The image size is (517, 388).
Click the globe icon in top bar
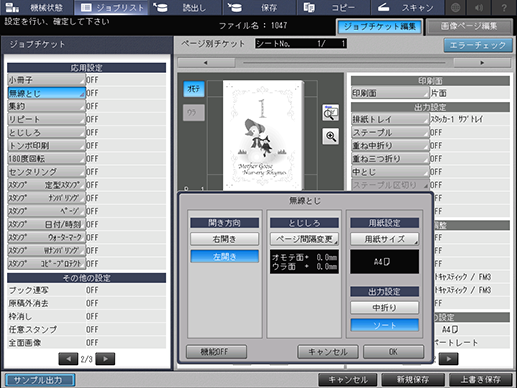456,7
